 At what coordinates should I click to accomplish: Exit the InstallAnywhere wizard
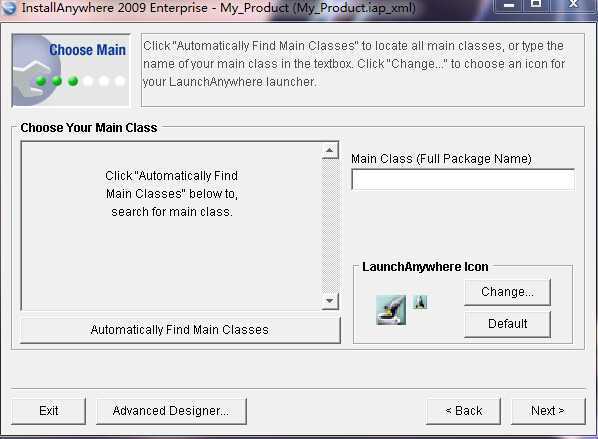(48, 411)
